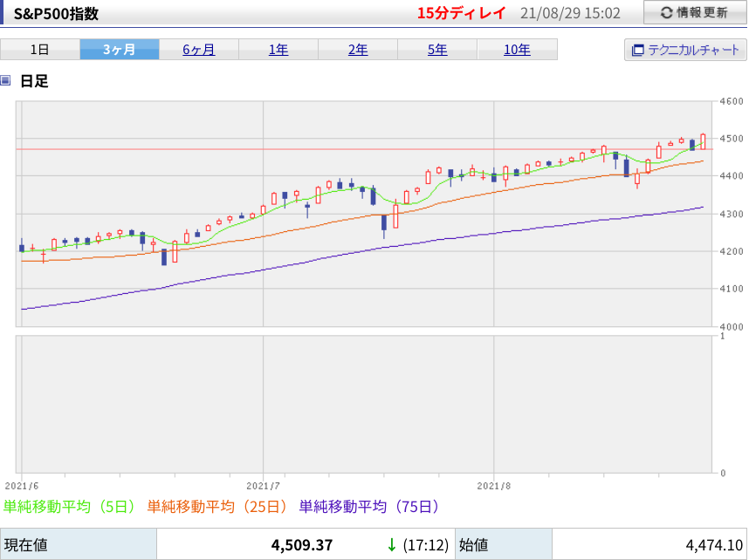Click the empty volume sub-chart panel
The height and width of the screenshot is (560, 749).
coord(364,405)
